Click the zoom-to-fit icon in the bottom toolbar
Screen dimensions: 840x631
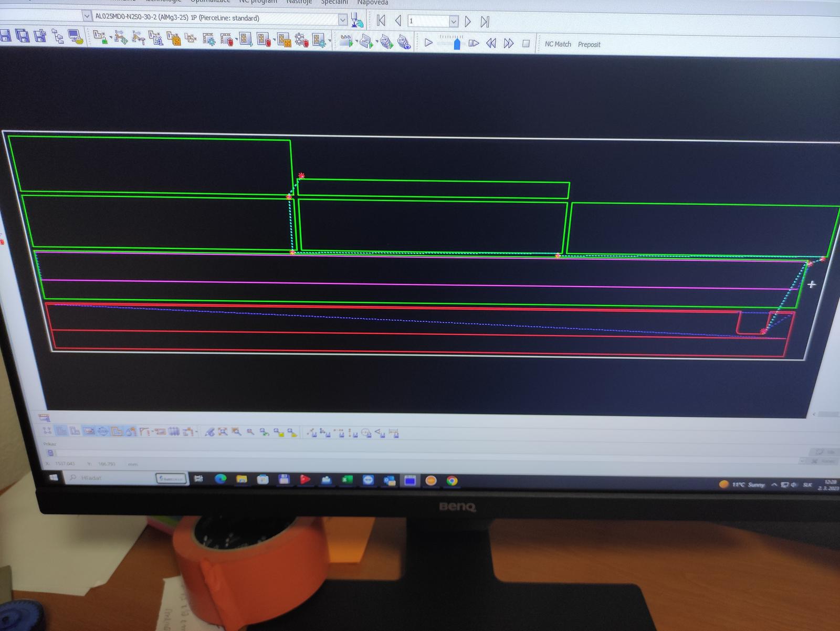(x=223, y=432)
